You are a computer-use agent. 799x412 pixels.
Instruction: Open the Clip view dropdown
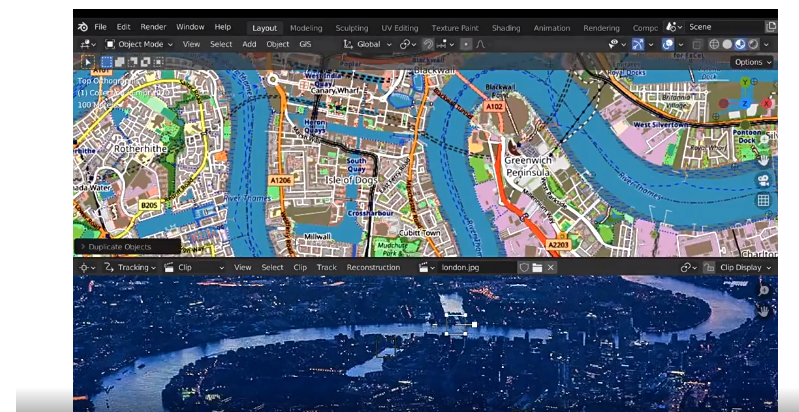[x=194, y=267]
